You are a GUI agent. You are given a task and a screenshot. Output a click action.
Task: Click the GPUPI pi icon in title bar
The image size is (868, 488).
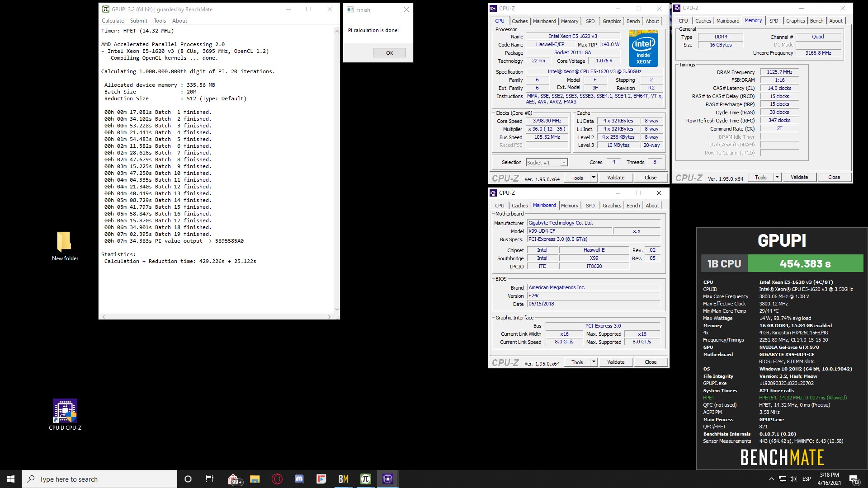(106, 9)
